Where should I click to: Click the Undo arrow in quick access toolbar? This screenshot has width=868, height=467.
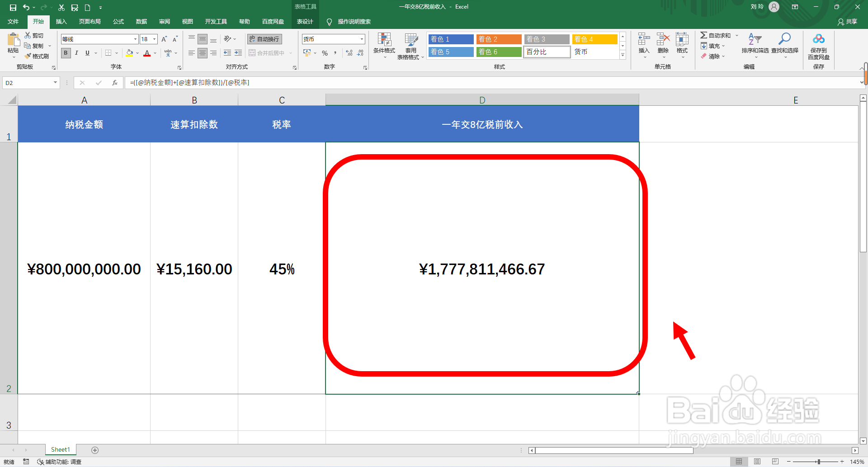(26, 7)
